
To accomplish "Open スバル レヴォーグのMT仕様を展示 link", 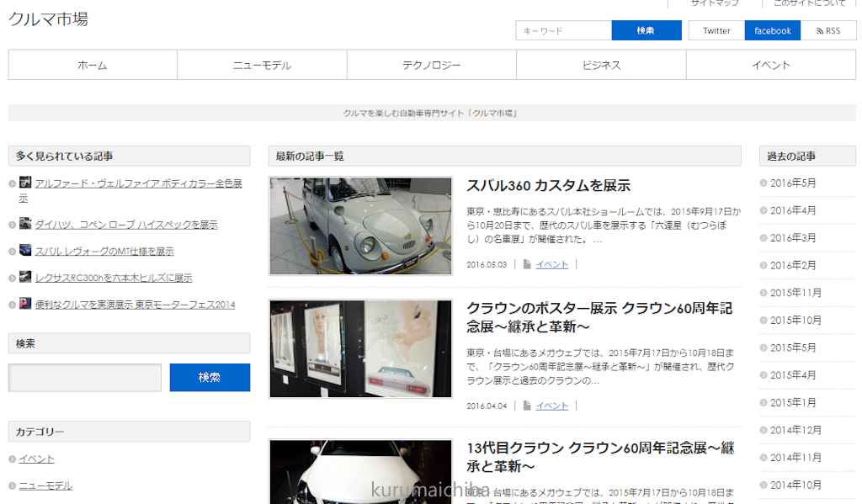I will click(104, 252).
